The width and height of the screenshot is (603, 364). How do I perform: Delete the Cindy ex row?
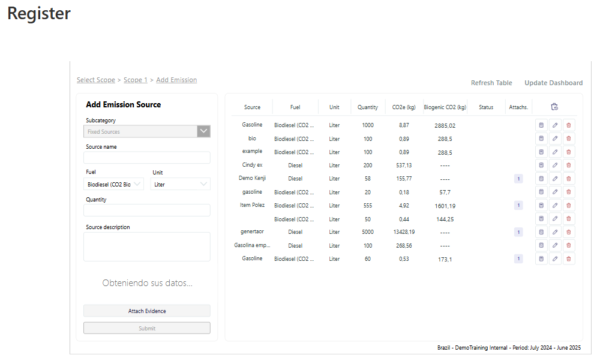569,166
